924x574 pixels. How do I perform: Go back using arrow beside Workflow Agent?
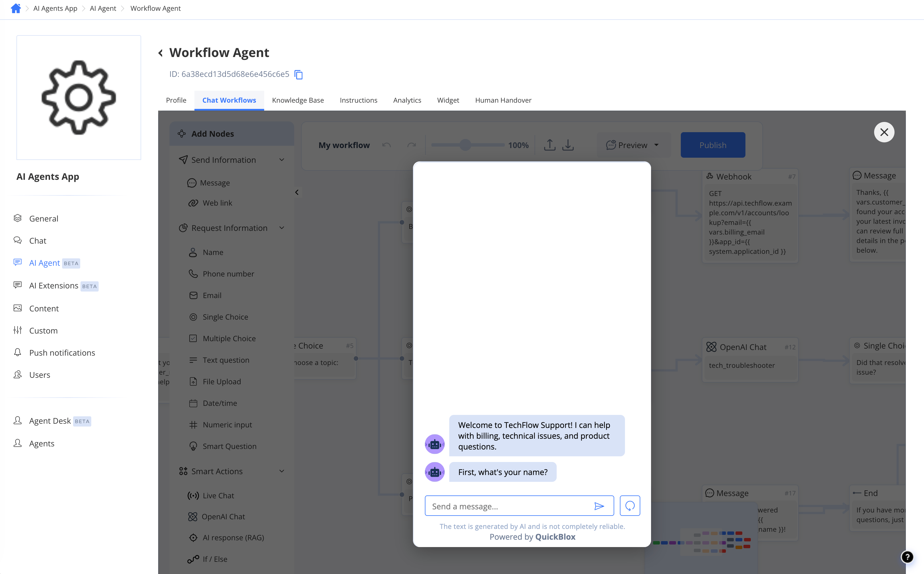[x=161, y=53]
